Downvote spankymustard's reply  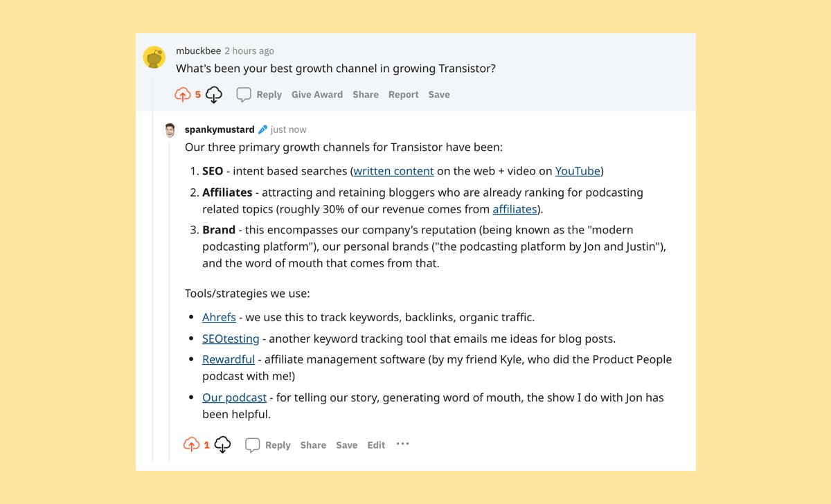click(x=222, y=445)
